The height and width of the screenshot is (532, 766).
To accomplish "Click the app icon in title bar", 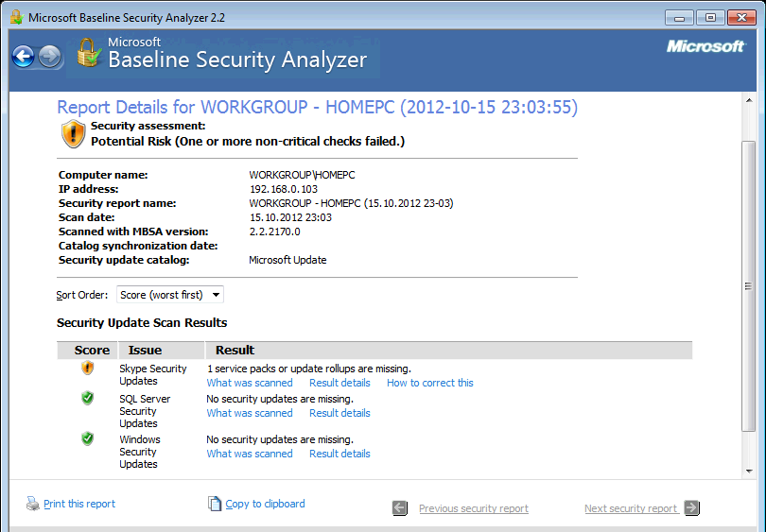I will 17,17.
